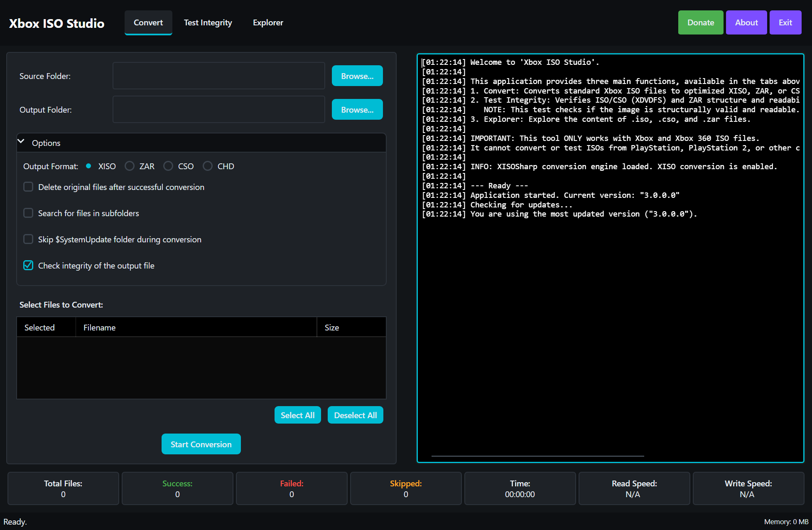Click the Deselect All button
The image size is (812, 530).
click(x=356, y=415)
